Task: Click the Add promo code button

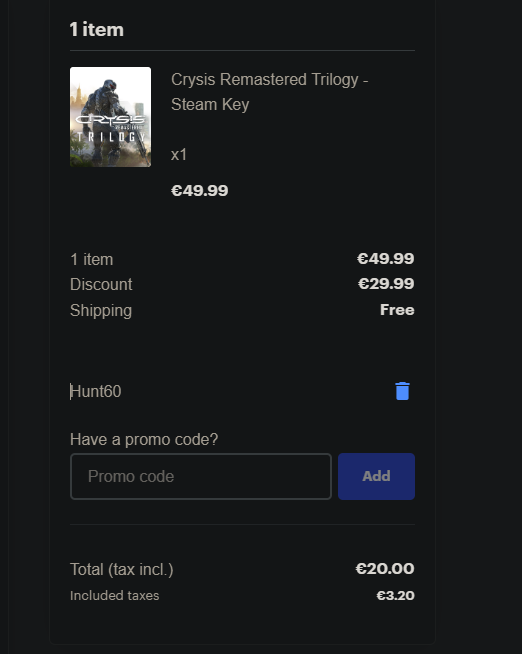Action: click(376, 476)
